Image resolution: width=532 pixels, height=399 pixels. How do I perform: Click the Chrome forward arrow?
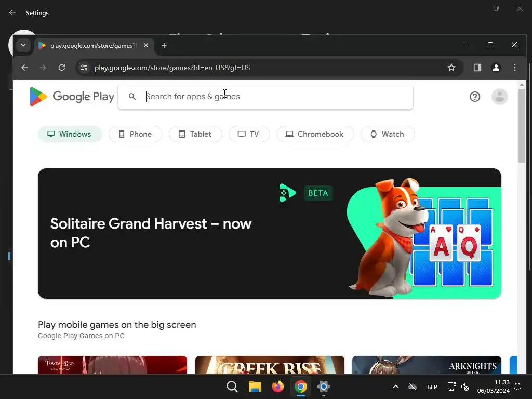click(x=43, y=68)
